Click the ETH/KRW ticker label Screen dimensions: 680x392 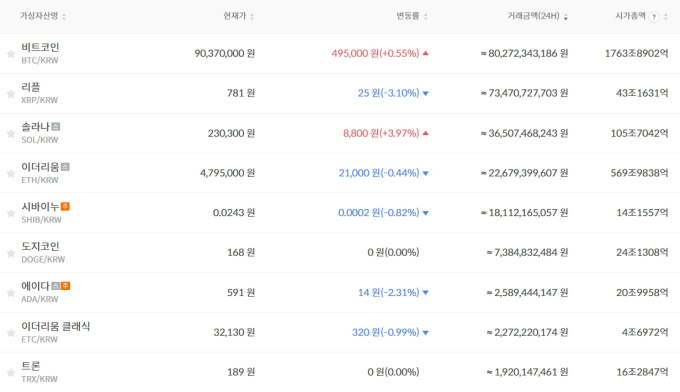click(39, 180)
